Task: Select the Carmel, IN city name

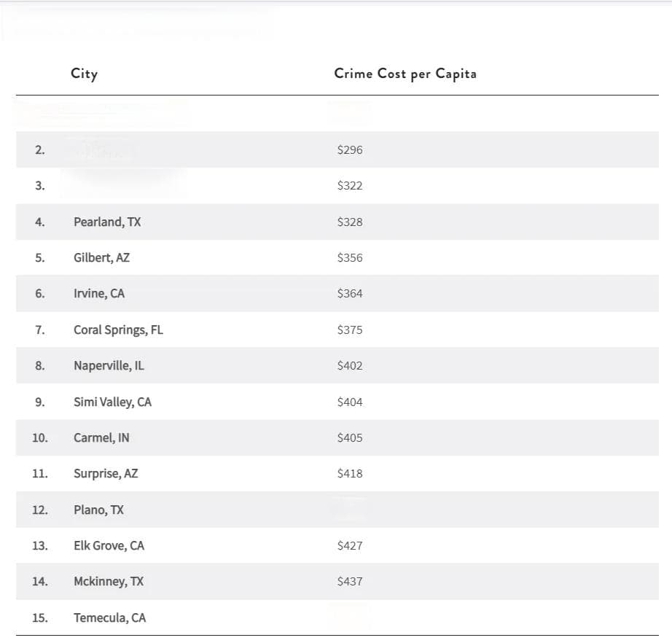Action: [x=101, y=437]
